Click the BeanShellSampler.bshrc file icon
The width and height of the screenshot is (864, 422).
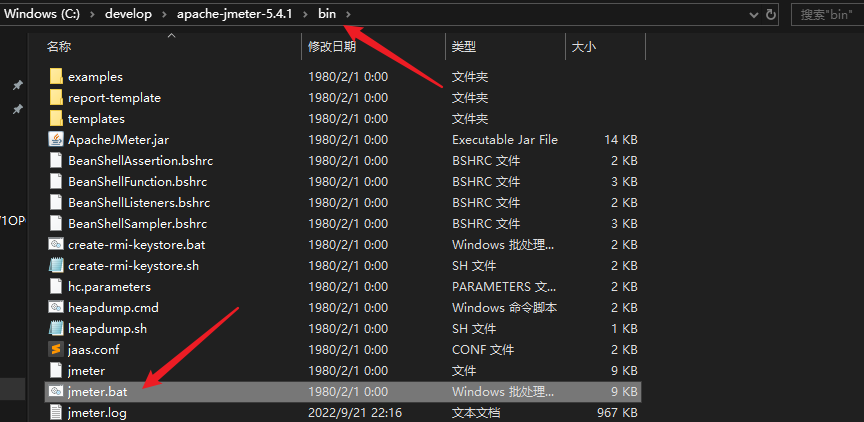pos(56,224)
